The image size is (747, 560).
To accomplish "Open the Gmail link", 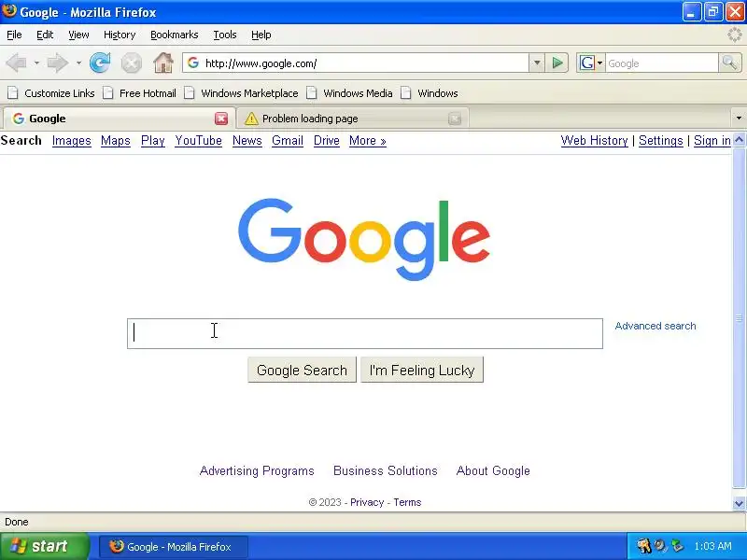I will click(x=288, y=141).
